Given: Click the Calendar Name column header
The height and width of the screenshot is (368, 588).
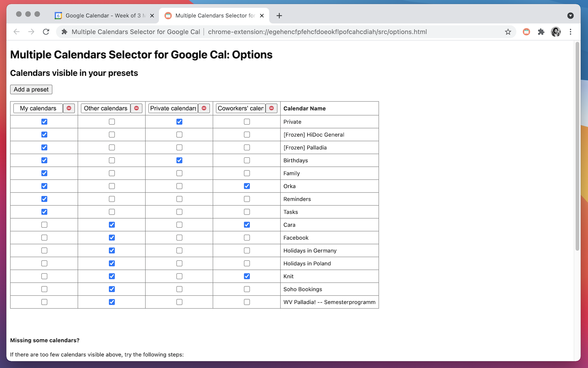Looking at the screenshot, I should coord(305,109).
